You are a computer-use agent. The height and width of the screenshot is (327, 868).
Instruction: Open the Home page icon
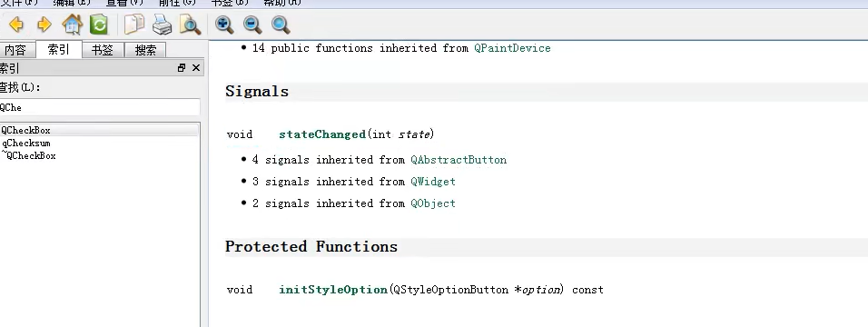73,25
